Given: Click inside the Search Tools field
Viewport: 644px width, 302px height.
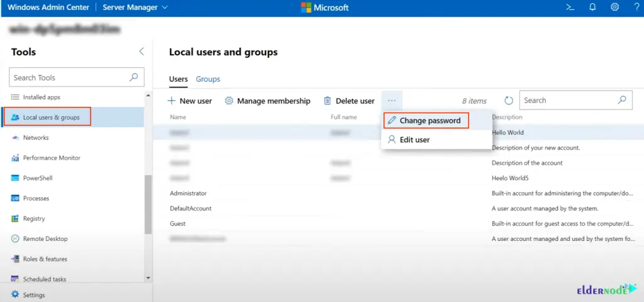Looking at the screenshot, I should click(x=77, y=77).
